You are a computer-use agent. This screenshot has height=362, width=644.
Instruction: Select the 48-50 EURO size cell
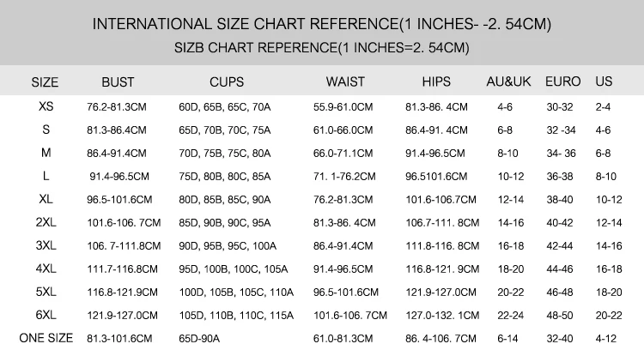(559, 316)
